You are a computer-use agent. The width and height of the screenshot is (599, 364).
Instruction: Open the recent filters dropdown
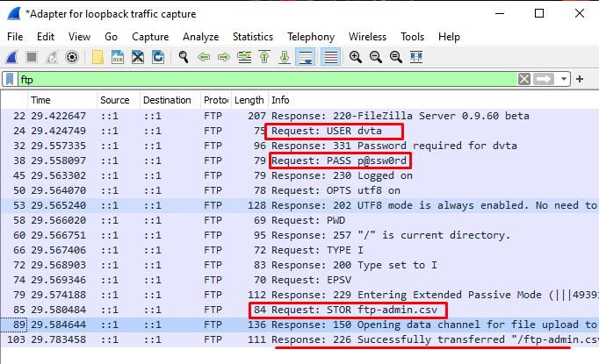click(x=564, y=79)
